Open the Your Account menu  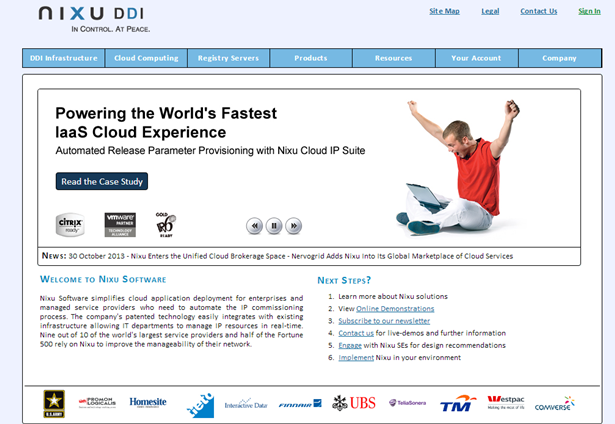(x=477, y=58)
